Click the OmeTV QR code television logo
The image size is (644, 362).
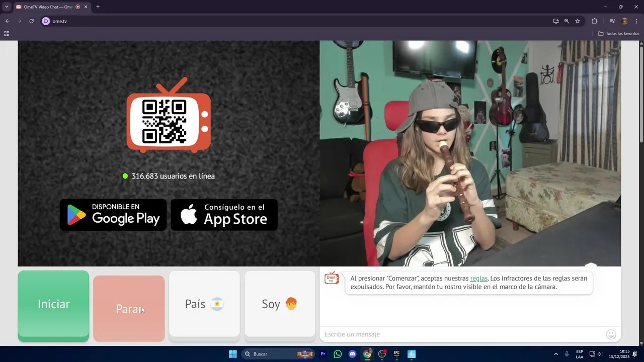169,115
